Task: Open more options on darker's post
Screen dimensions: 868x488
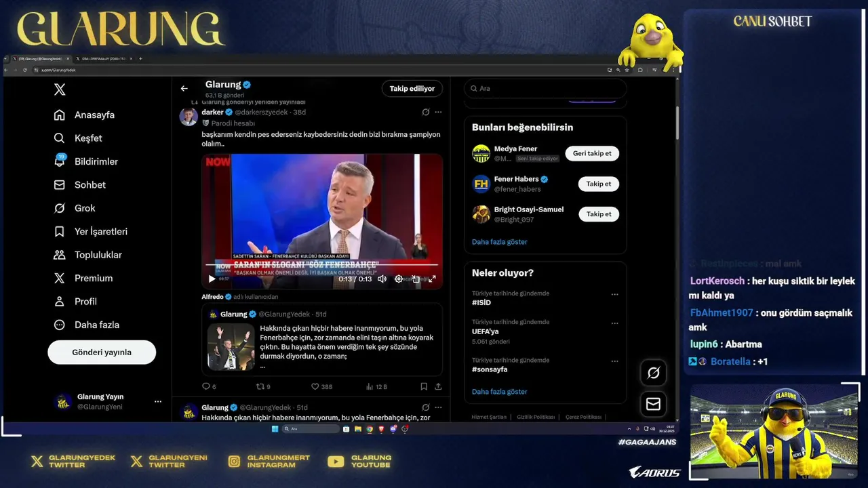Action: click(x=438, y=112)
